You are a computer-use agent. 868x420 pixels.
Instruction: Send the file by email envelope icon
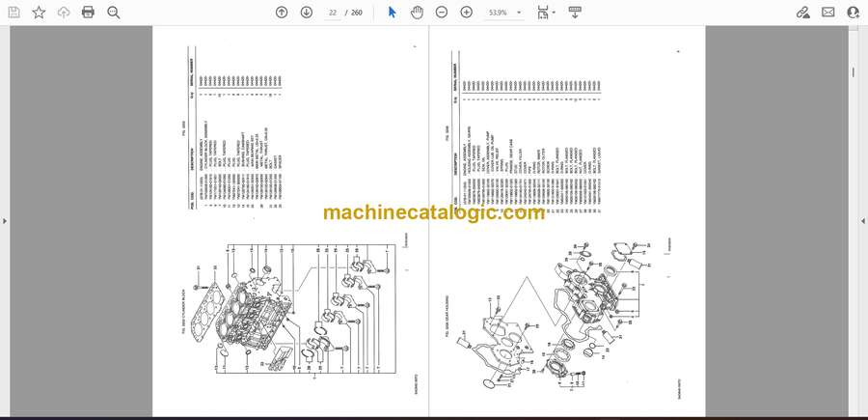click(828, 13)
